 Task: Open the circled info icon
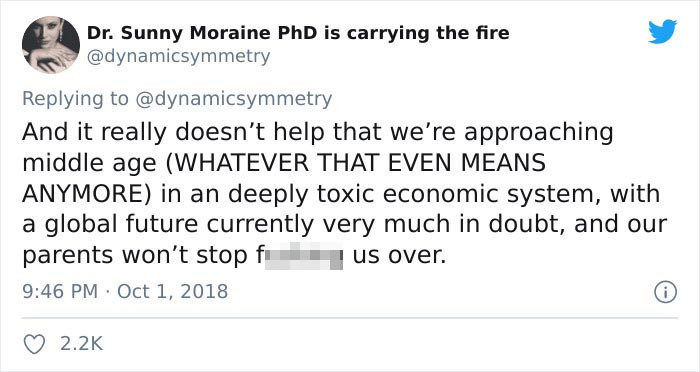tap(666, 293)
